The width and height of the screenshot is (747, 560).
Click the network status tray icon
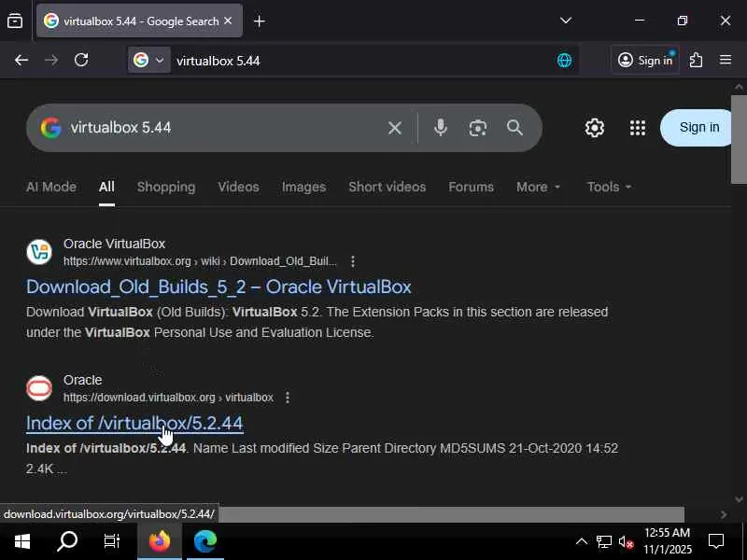coord(604,542)
